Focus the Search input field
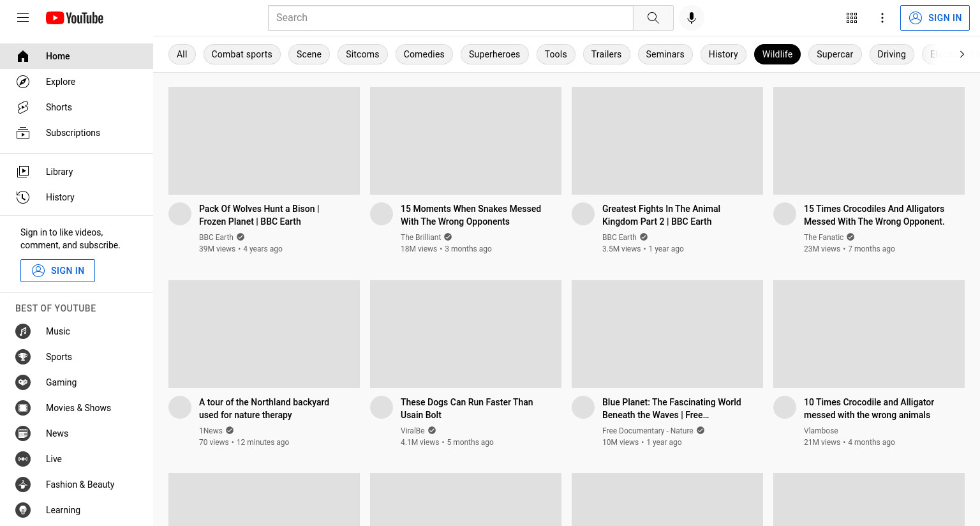980x526 pixels. click(450, 18)
